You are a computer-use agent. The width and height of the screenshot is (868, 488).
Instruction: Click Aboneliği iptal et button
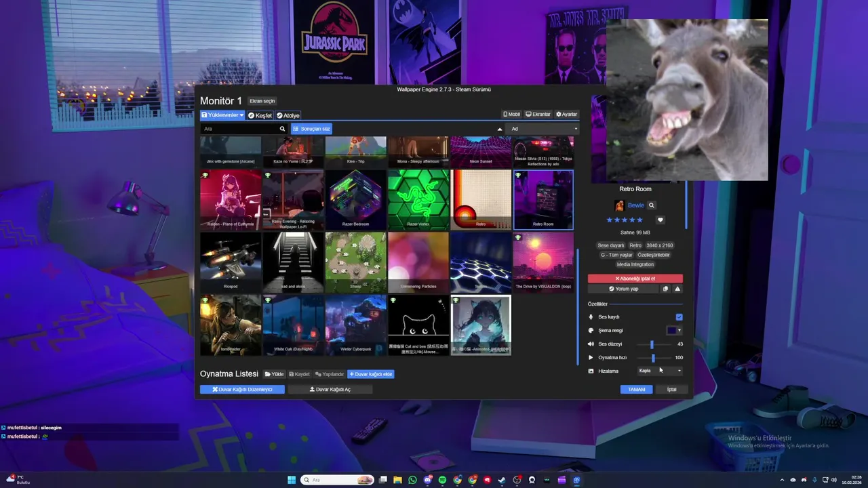(x=635, y=279)
